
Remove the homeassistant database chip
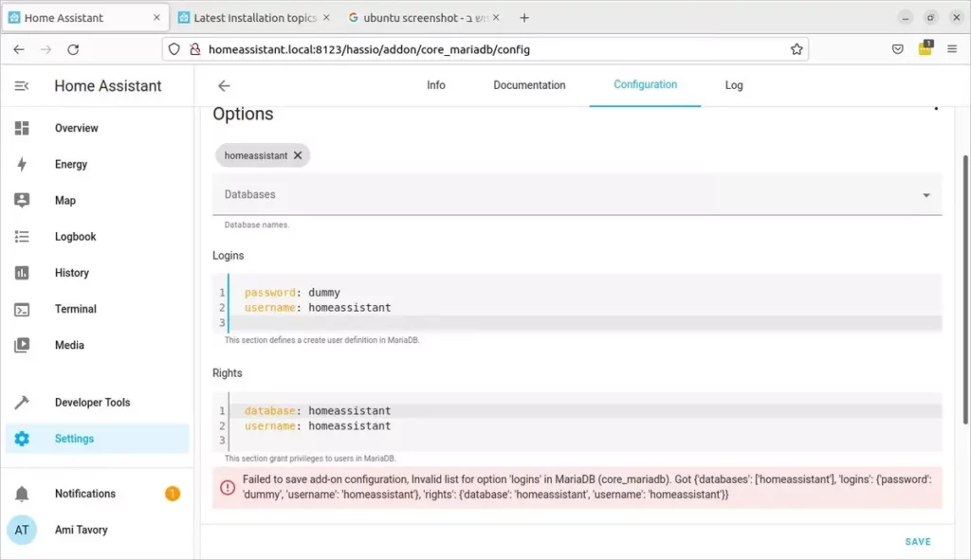coord(298,155)
